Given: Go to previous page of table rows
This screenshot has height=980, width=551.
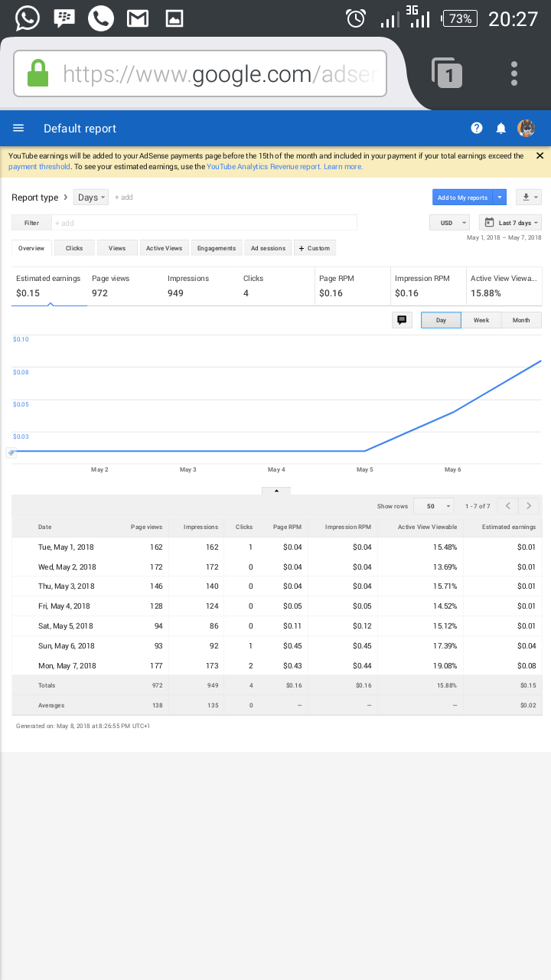Looking at the screenshot, I should pos(508,506).
